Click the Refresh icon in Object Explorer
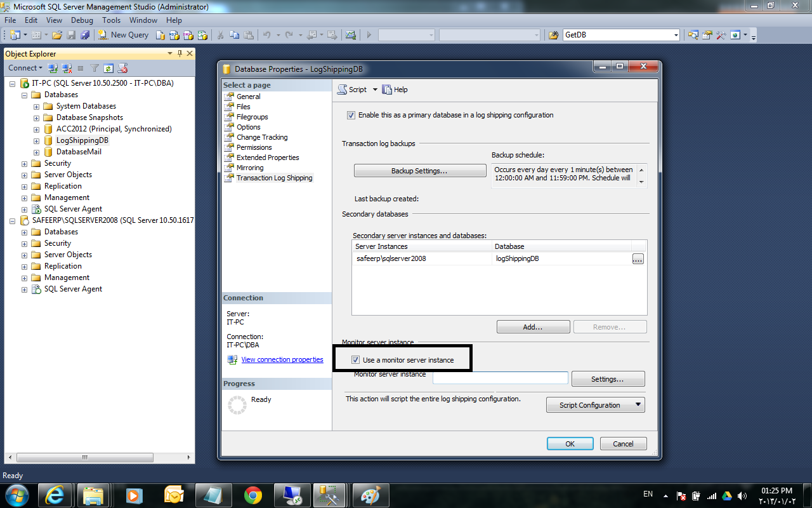 (108, 68)
